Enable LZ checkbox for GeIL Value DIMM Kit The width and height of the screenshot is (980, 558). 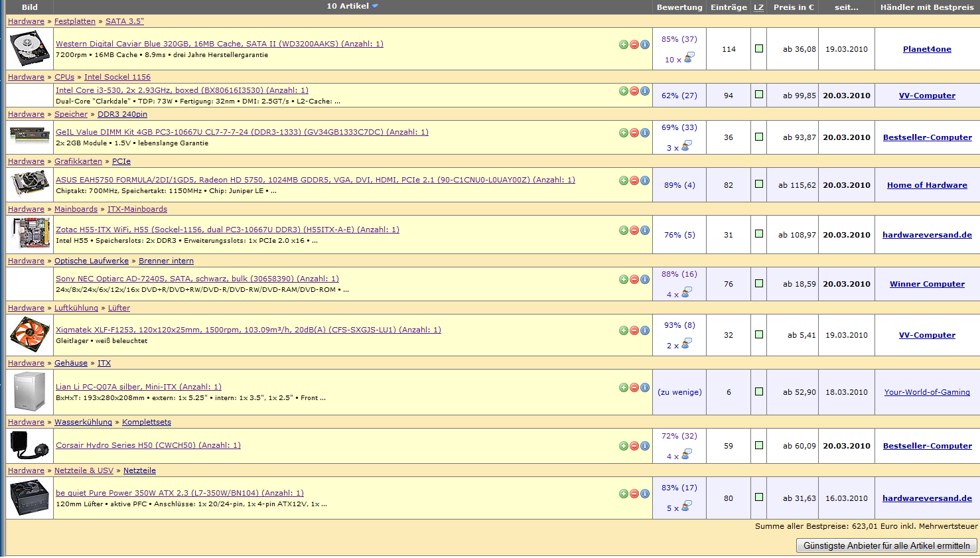point(759,137)
